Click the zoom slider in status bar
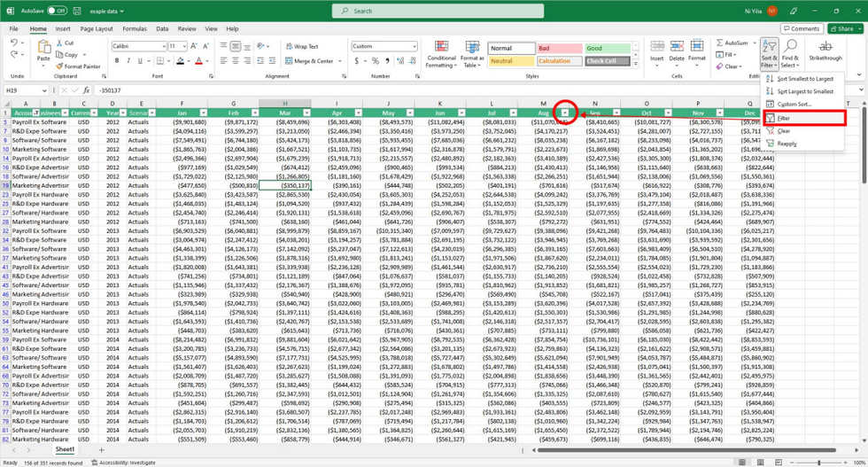The image size is (868, 467). coord(819,463)
